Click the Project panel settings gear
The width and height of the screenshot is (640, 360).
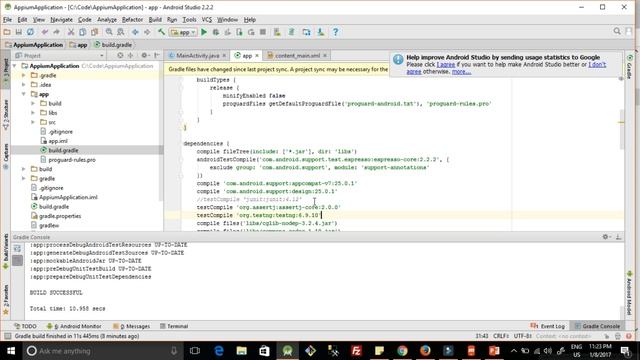click(x=144, y=55)
